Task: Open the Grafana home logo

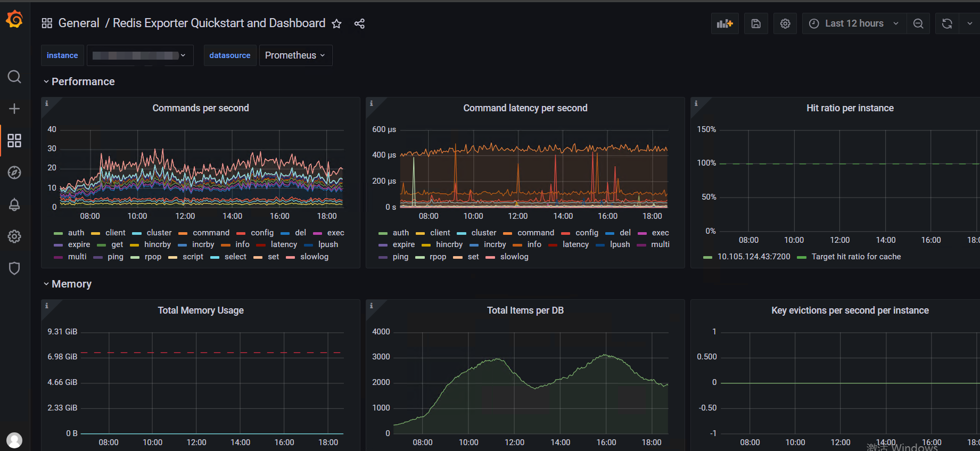Action: (x=14, y=20)
